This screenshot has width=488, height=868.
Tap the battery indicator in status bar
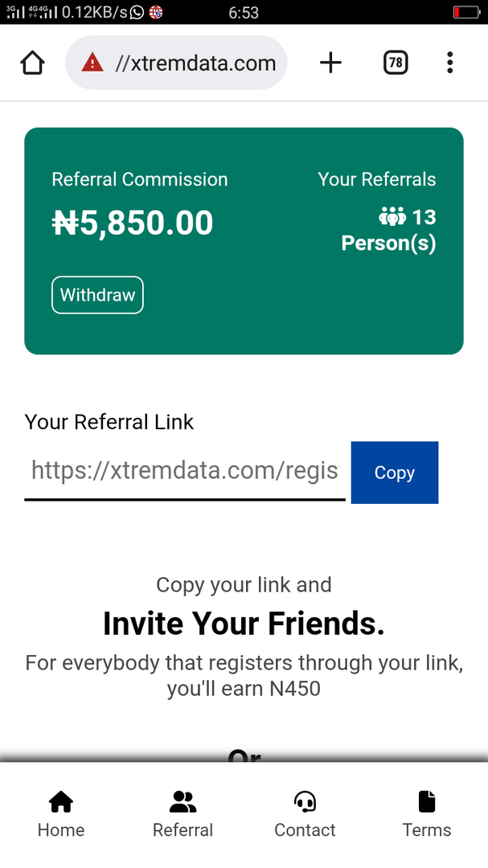pos(465,12)
